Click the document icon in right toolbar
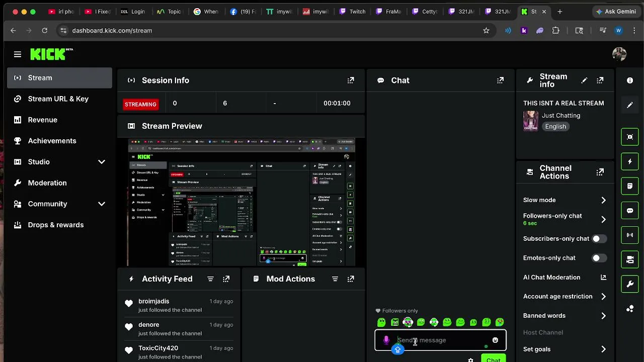 click(x=630, y=186)
